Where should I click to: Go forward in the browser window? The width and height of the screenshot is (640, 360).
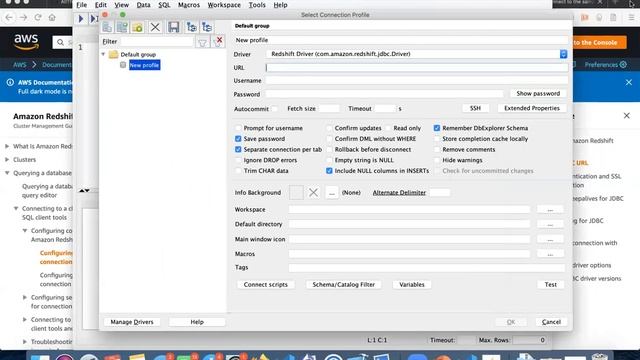point(23,18)
